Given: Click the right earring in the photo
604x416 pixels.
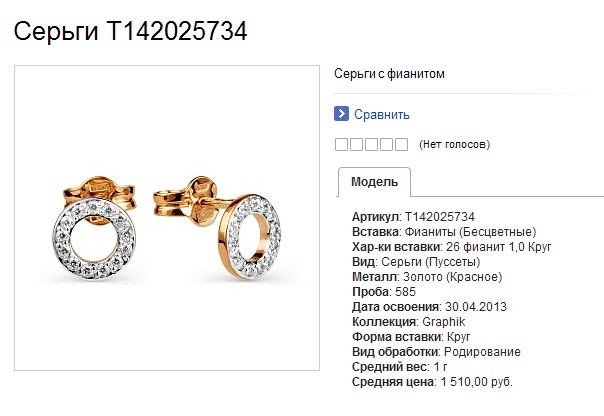Looking at the screenshot, I should click(x=218, y=227).
